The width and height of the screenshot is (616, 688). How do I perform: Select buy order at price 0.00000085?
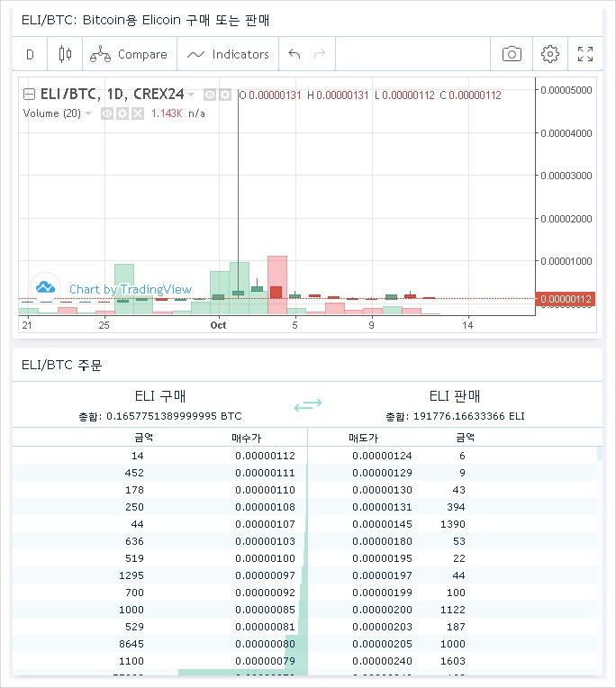[x=160, y=610]
